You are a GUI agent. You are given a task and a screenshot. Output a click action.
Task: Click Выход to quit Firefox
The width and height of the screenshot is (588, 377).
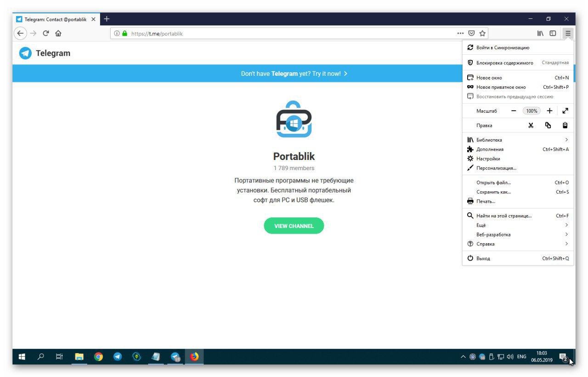(x=518, y=258)
